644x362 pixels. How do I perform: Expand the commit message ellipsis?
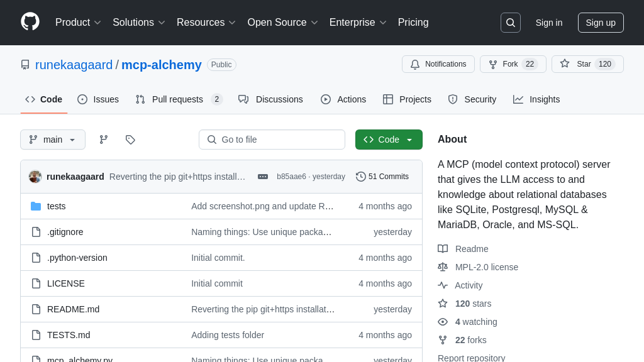pyautogui.click(x=263, y=177)
